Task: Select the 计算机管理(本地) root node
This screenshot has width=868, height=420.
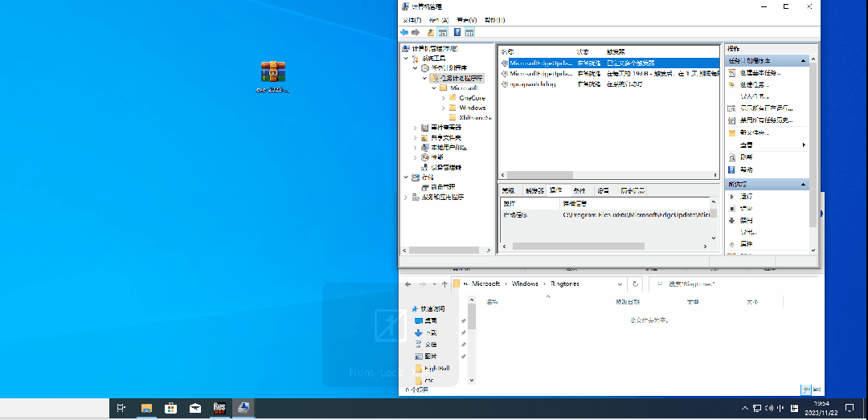Action: pyautogui.click(x=435, y=49)
